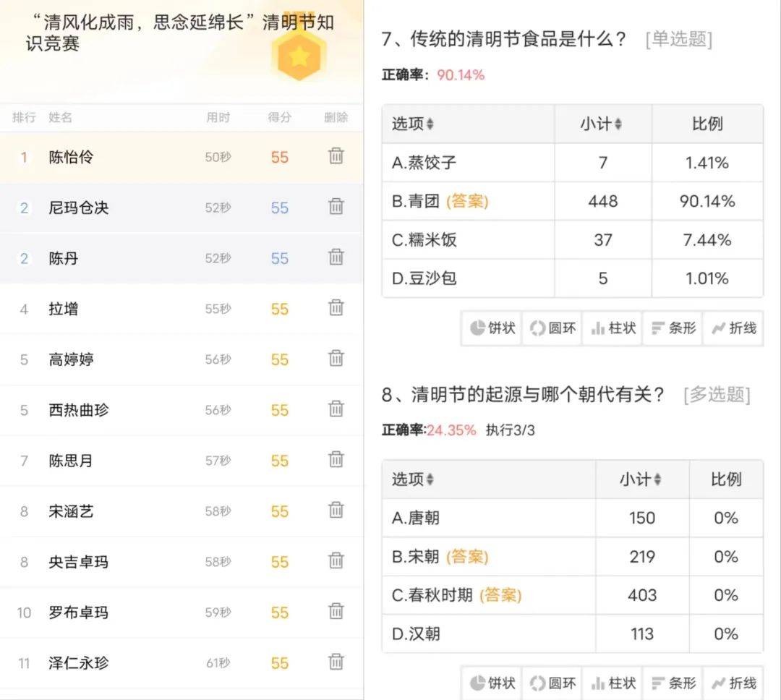
Task: Click the 排行 column header
Action: click(24, 118)
